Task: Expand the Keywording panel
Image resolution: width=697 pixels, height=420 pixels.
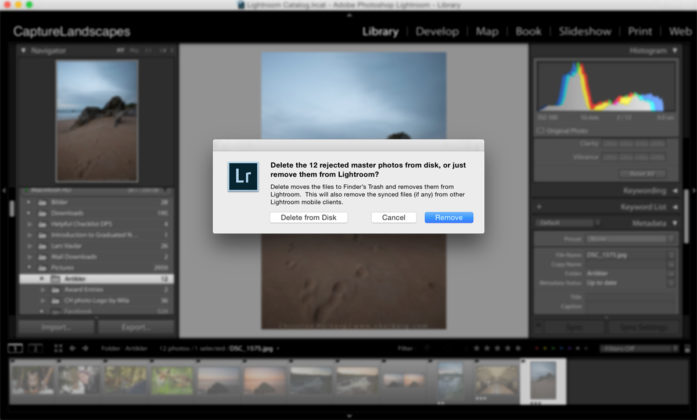Action: pos(675,191)
